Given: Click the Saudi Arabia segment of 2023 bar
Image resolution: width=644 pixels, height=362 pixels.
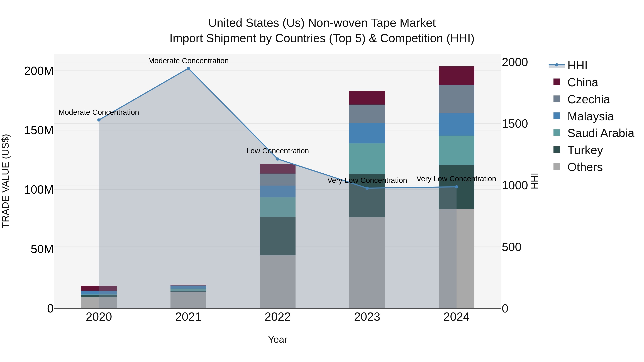Looking at the screenshot, I should [x=367, y=159].
